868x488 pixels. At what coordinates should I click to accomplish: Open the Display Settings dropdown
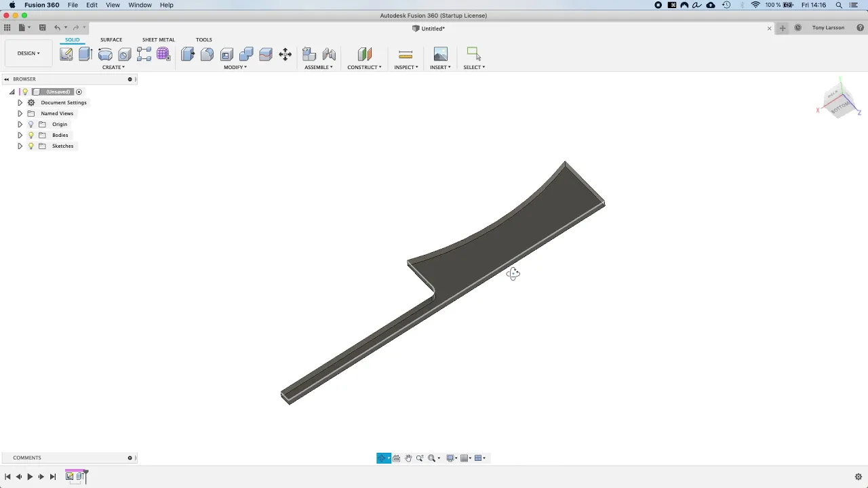click(452, 458)
